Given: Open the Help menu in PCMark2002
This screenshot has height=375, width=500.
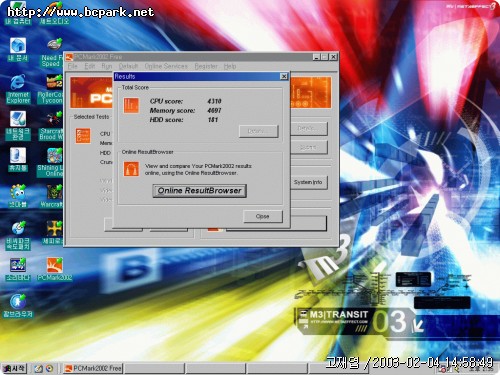Looking at the screenshot, I should 230,66.
